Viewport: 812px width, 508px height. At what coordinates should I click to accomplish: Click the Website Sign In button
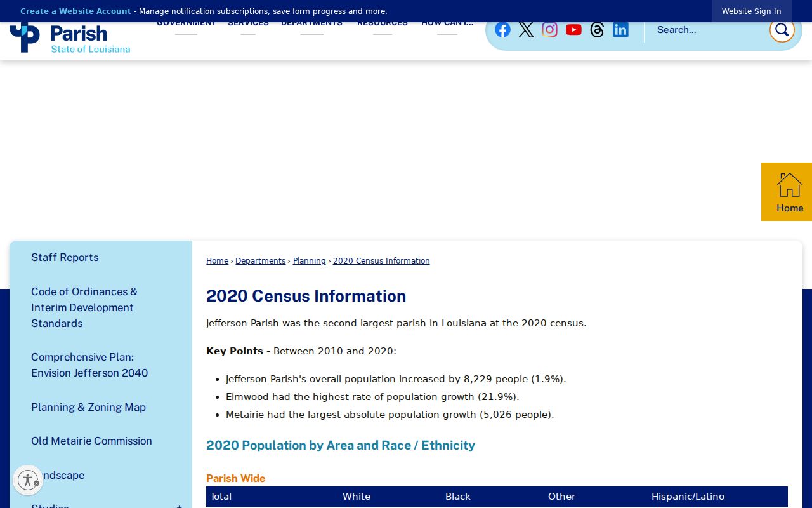751,11
